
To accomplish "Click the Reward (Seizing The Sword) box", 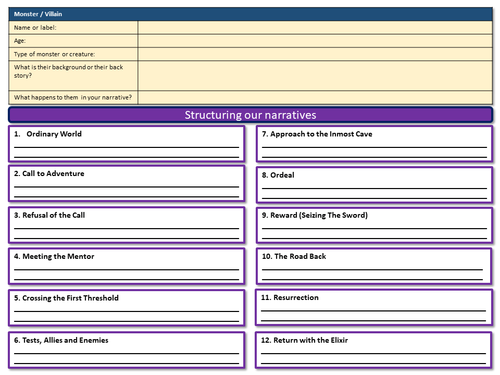I will pyautogui.click(x=374, y=225).
